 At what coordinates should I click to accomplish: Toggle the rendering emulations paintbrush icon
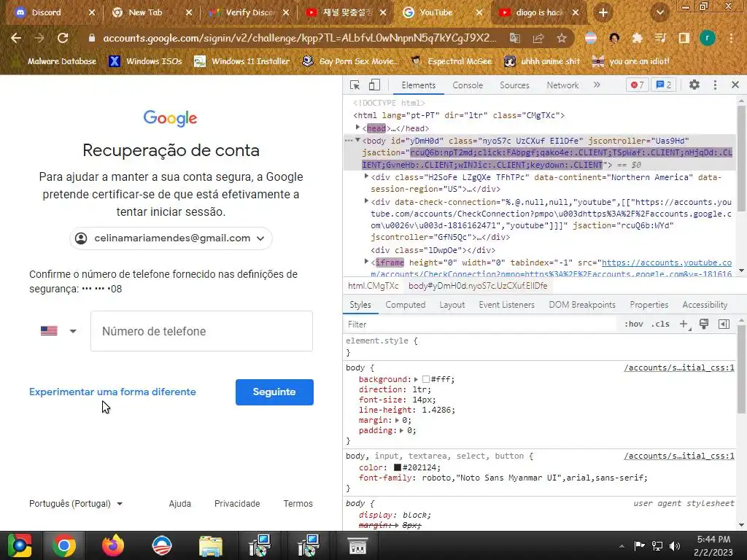click(704, 324)
